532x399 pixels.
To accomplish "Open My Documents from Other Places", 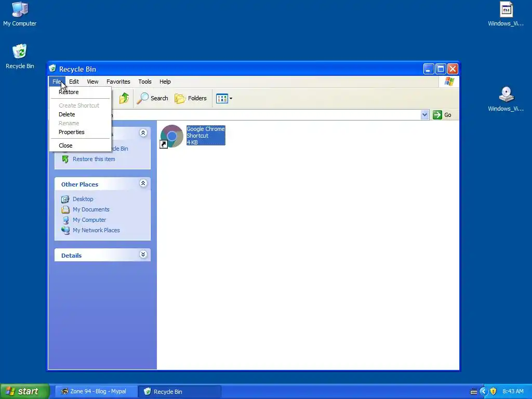I will point(91,210).
